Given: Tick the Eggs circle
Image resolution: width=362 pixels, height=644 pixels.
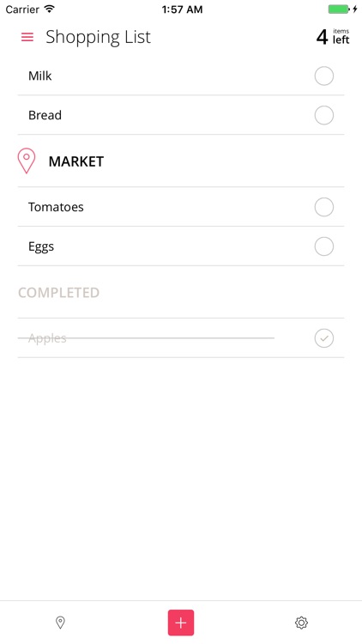Looking at the screenshot, I should click(x=324, y=246).
